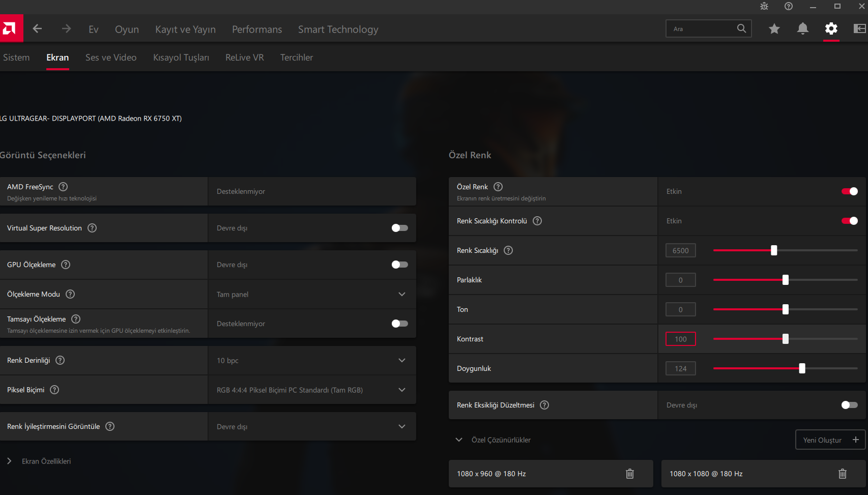Open Renk İyileştirmesini Görüntüle dropdown
Image resolution: width=868 pixels, height=495 pixels.
[x=312, y=426]
